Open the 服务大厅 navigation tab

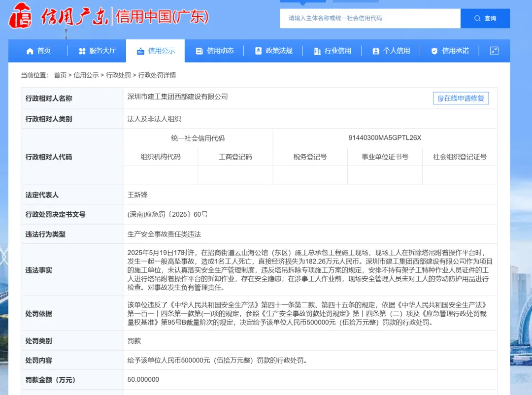click(97, 51)
